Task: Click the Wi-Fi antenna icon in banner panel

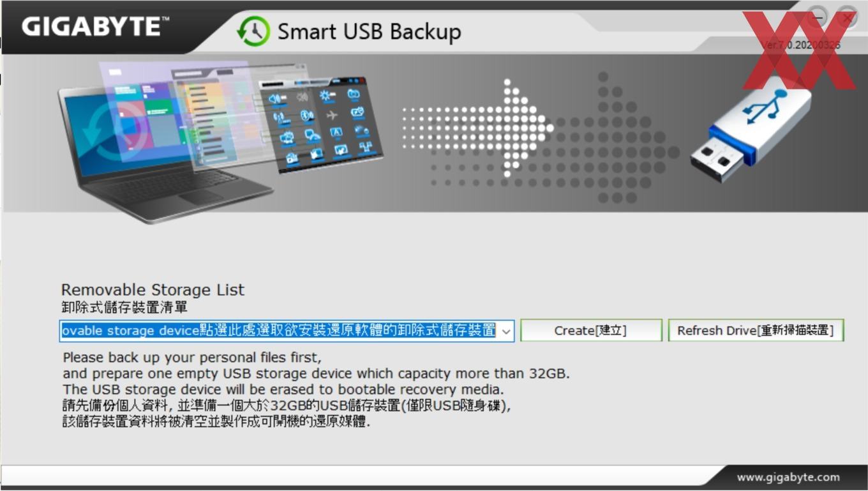Action: coord(280,117)
